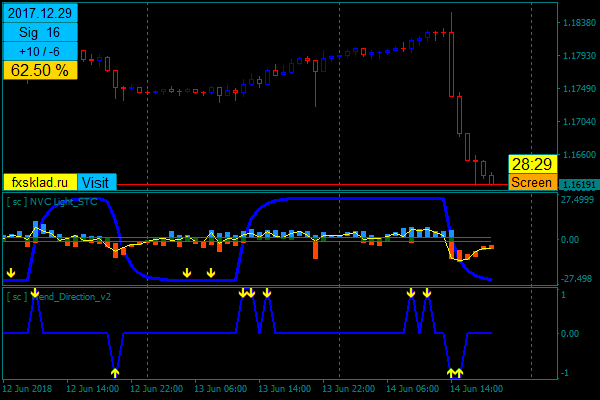Click the yellow up arrow near 12 Jun 14:00

pos(115,372)
